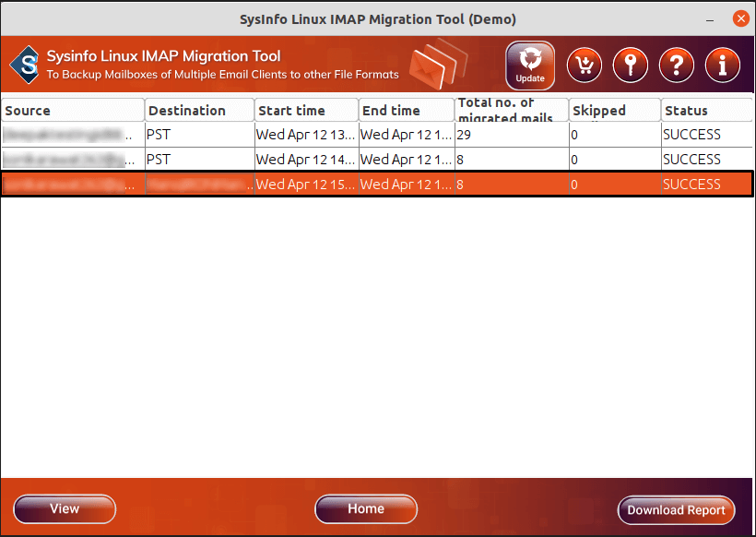Click the Skipped column header
The height and width of the screenshot is (537, 756).
click(615, 110)
